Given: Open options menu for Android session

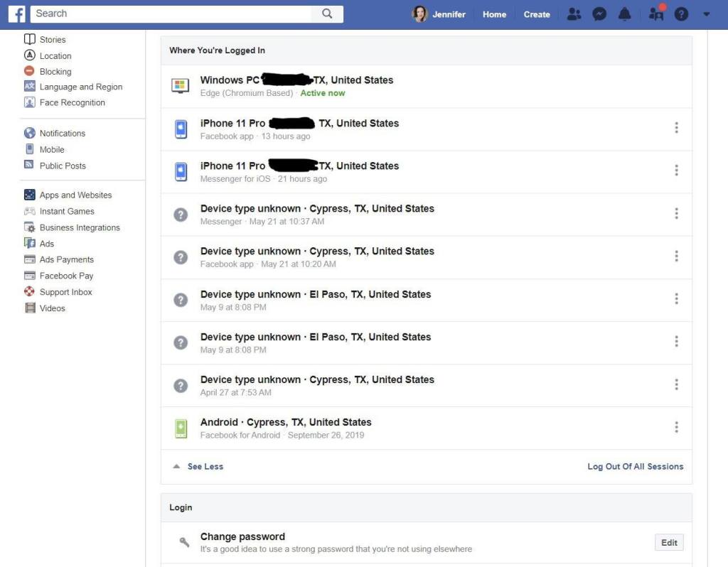Looking at the screenshot, I should pyautogui.click(x=676, y=427).
